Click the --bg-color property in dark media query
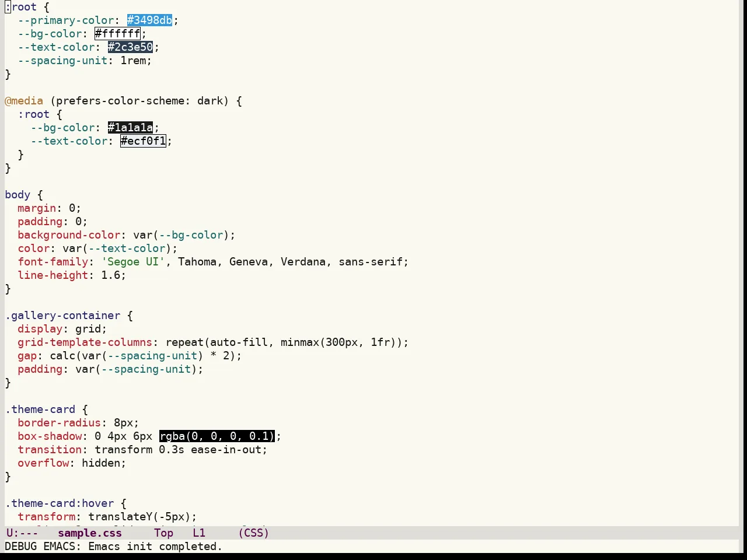 (62, 128)
